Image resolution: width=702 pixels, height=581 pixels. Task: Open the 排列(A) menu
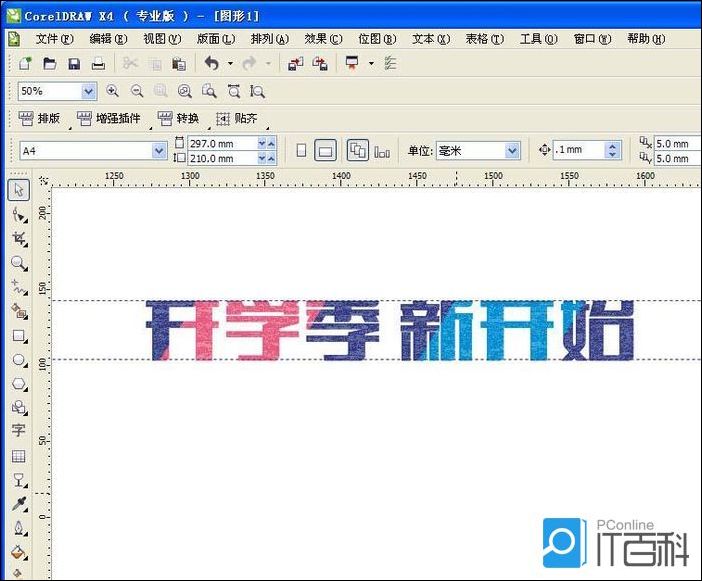pos(270,39)
